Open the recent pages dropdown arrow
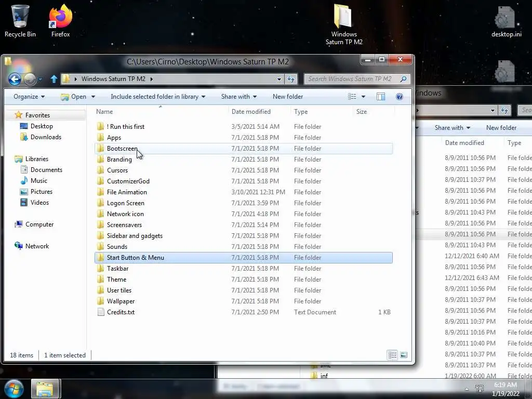Viewport: 532px width, 399px height. (x=40, y=79)
